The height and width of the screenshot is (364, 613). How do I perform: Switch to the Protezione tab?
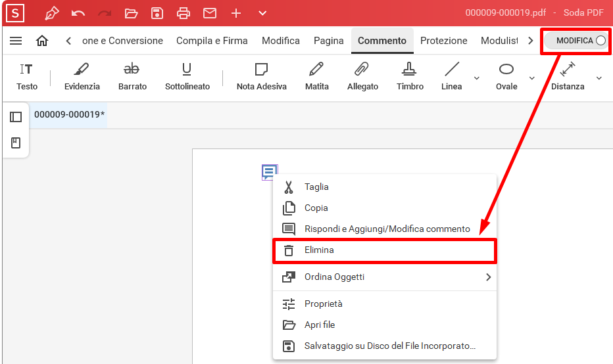click(444, 41)
